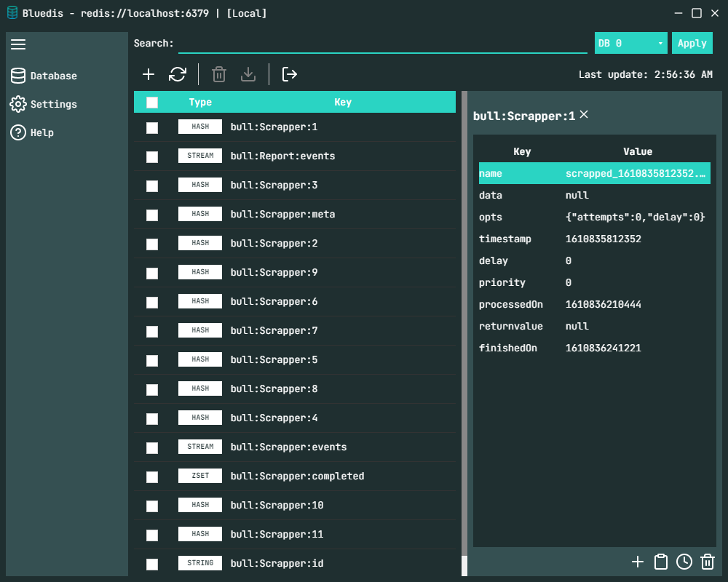This screenshot has height=582, width=728.
Task: Open TTL clock icon in detail panel
Action: click(684, 561)
